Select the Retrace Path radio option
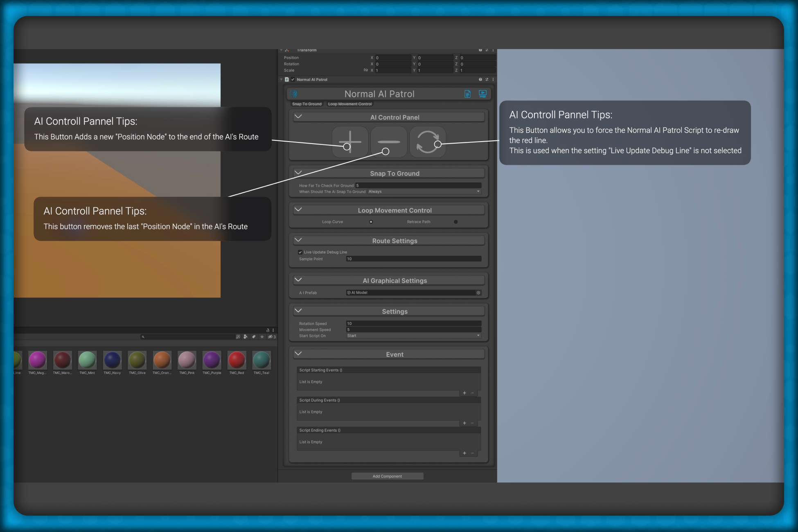Image resolution: width=798 pixels, height=532 pixels. (x=455, y=222)
